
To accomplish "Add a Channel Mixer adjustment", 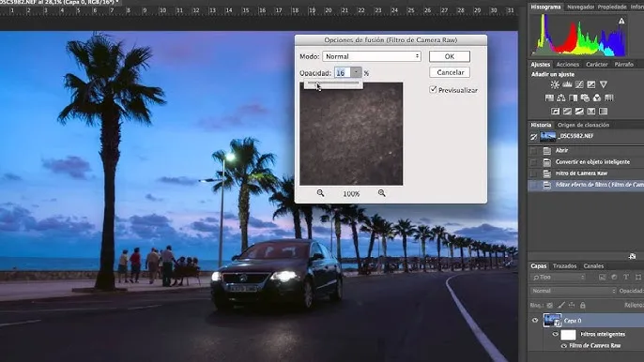I will click(x=597, y=98).
